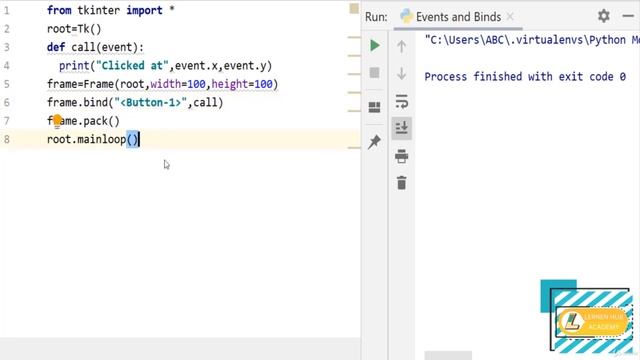The height and width of the screenshot is (360, 640).
Task: Click the down arrow in Run panel
Action: coord(402,73)
